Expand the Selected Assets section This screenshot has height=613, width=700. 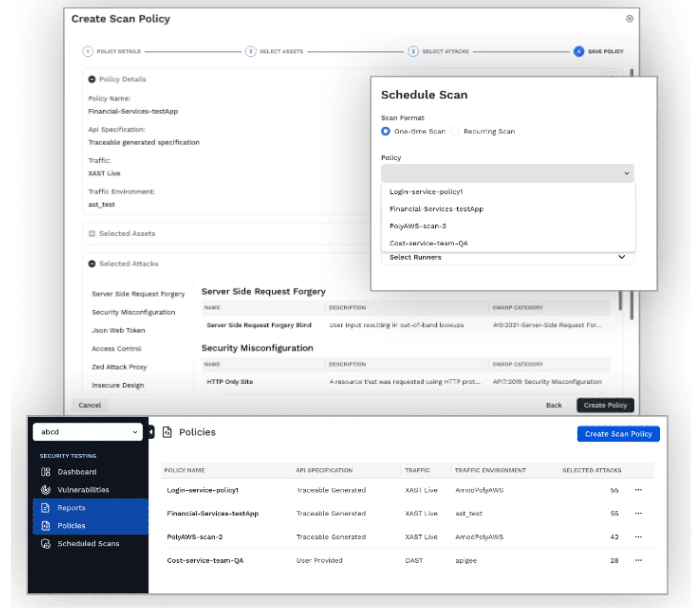click(92, 233)
